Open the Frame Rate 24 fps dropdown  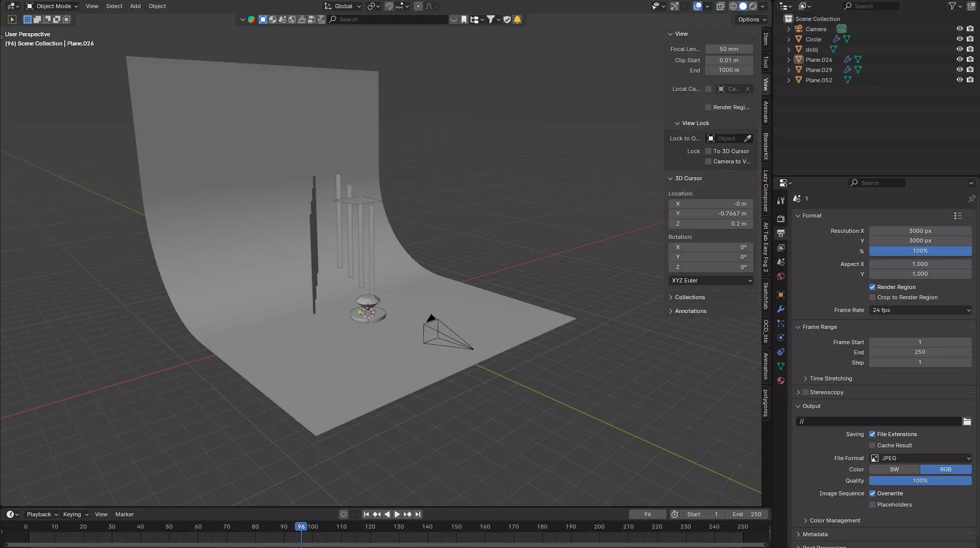tap(920, 310)
